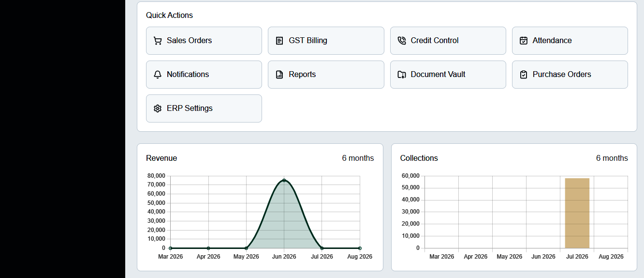Click the Quick Actions heading
This screenshot has height=278, width=644.
[x=169, y=15]
